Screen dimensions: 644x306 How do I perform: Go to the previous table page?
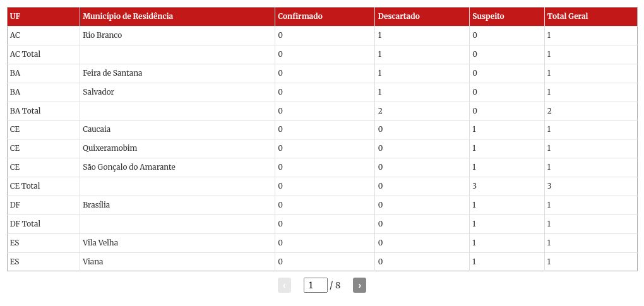(x=284, y=285)
